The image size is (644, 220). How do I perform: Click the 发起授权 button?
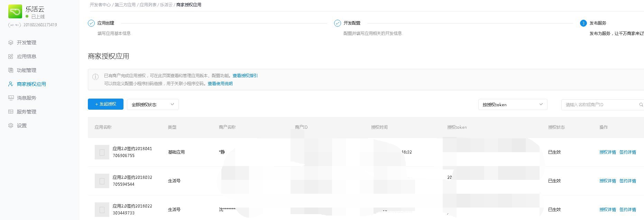[x=105, y=104]
